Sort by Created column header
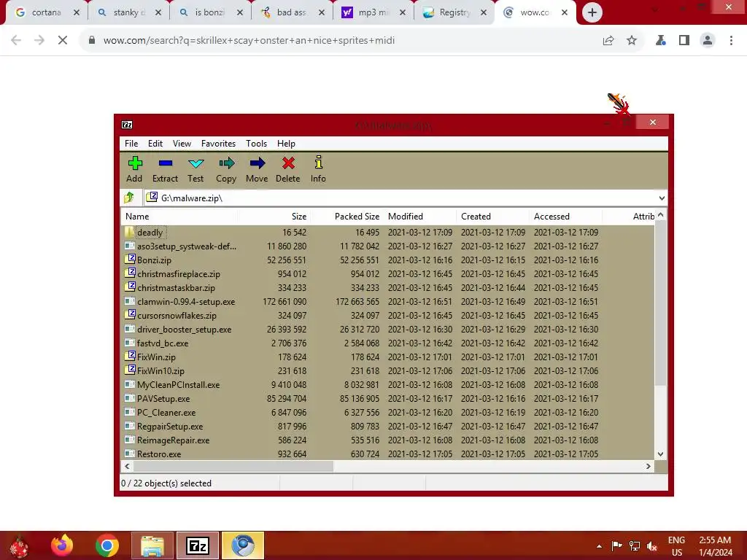The image size is (747, 560). [x=492, y=216]
